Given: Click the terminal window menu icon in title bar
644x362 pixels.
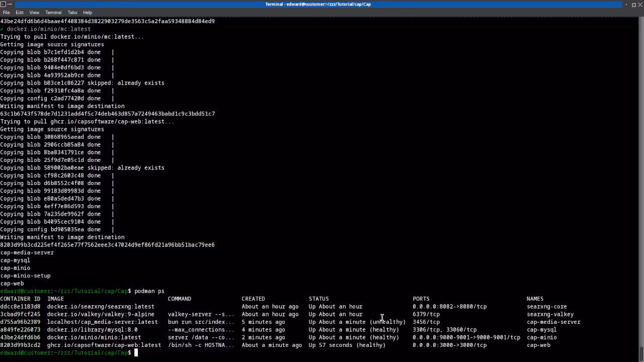Looking at the screenshot, I should coord(3,4).
